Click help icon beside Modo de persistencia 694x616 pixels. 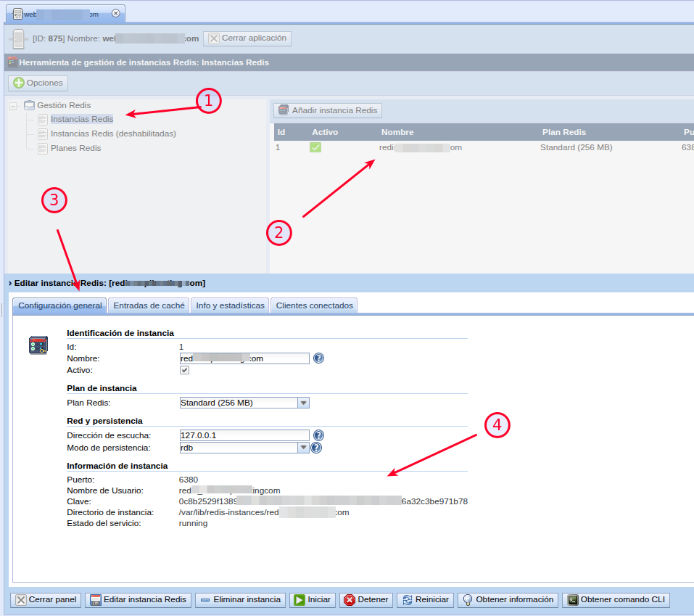316,448
